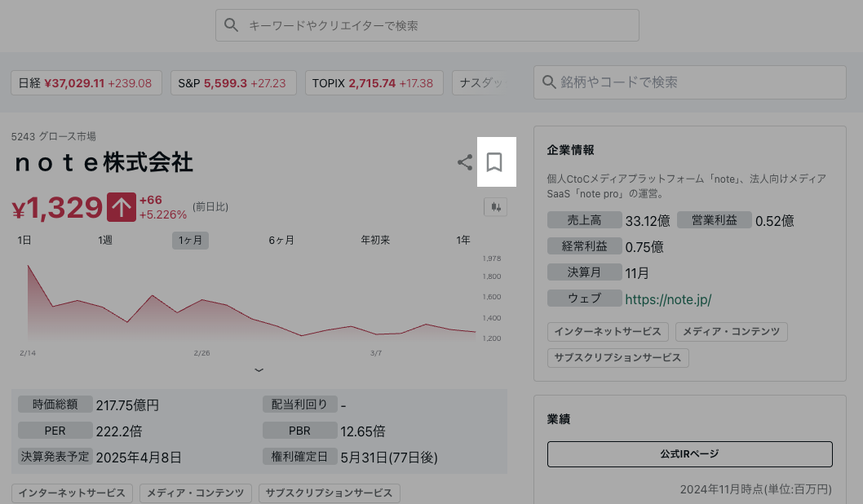Click the magnifier icon in stock code search

548,82
